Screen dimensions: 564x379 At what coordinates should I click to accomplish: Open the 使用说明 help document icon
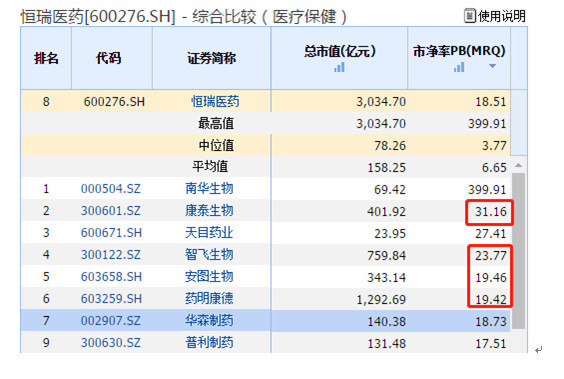[469, 16]
